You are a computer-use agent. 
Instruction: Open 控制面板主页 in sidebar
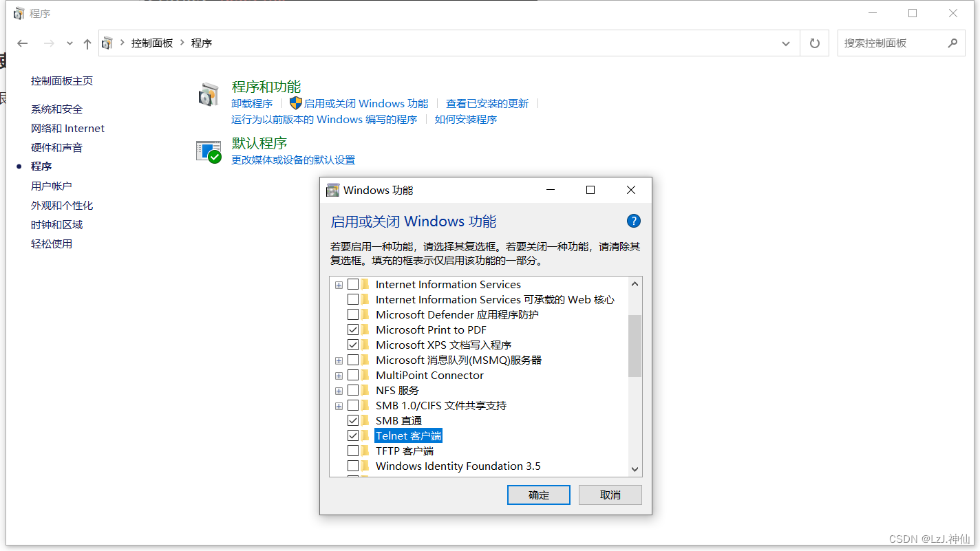pos(62,80)
